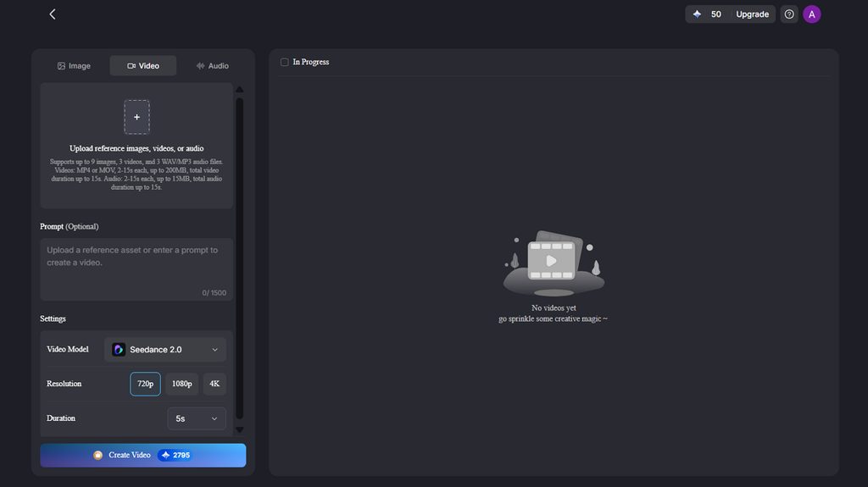Click the Create Video button
Screen dimensions: 868x487
point(142,455)
